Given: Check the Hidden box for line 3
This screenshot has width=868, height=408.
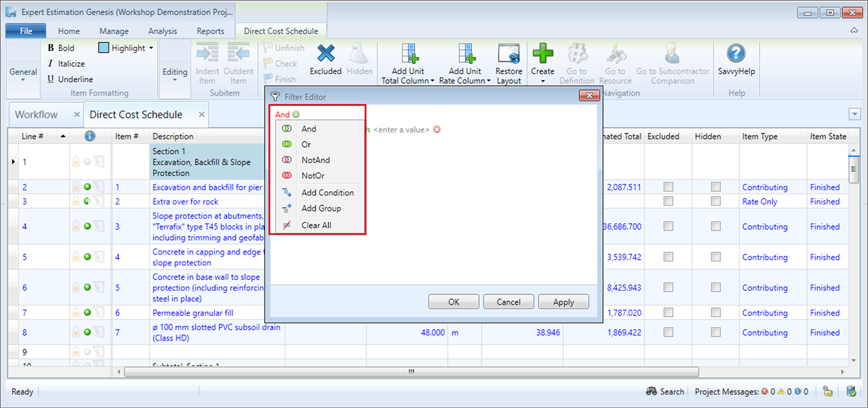Looking at the screenshot, I should point(716,202).
